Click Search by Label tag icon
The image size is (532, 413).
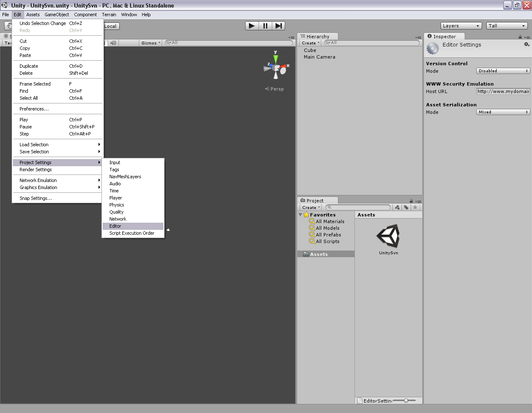point(406,207)
